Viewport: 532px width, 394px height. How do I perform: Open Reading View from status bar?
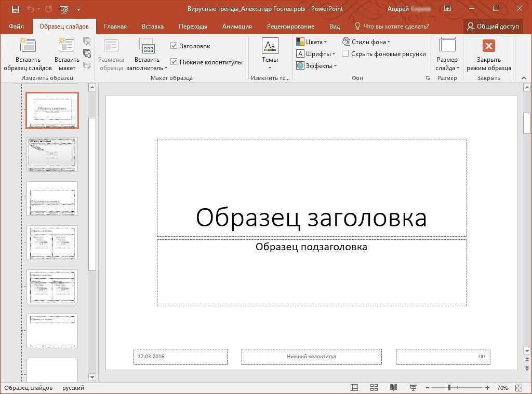click(393, 388)
